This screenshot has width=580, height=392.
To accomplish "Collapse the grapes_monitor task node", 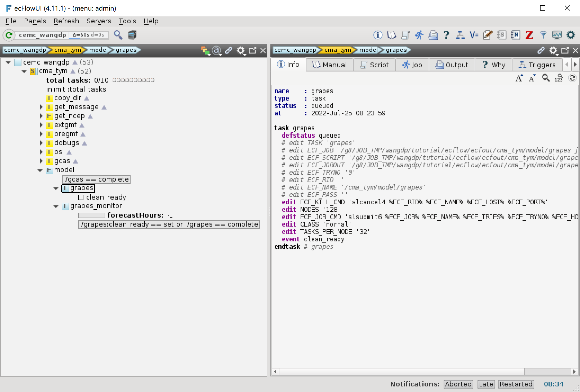I will 56,206.
